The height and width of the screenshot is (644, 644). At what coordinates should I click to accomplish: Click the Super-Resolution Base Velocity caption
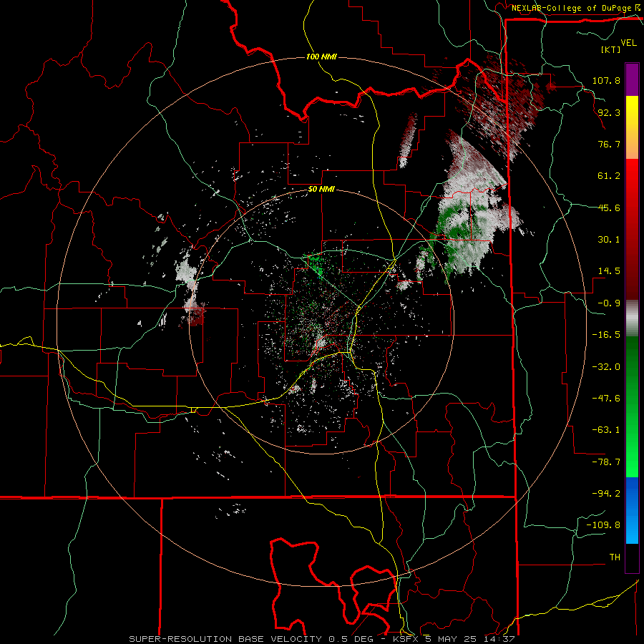[x=321, y=639]
